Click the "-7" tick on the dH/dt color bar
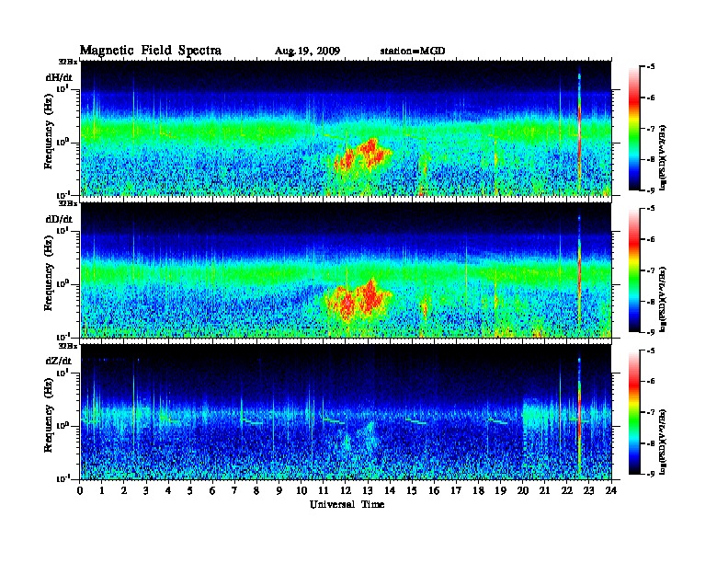Image resolution: width=728 pixels, height=563 pixels. tap(651, 129)
